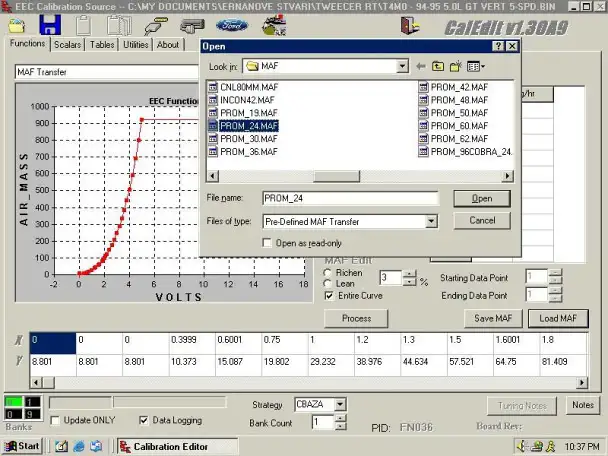Image resolution: width=608 pixels, height=456 pixels.
Task: Click the race car toolbar icon
Action: [274, 25]
